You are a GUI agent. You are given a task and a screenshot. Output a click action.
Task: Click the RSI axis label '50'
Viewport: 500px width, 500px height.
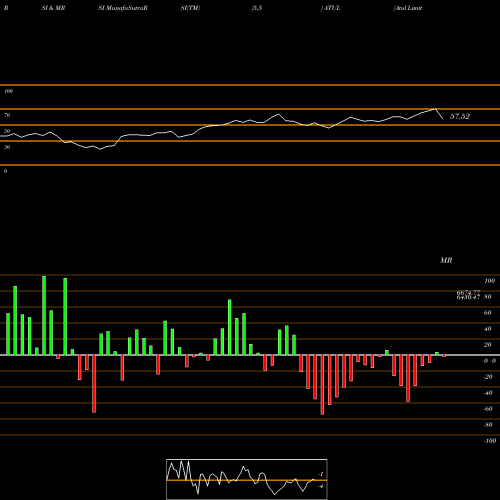(7, 131)
